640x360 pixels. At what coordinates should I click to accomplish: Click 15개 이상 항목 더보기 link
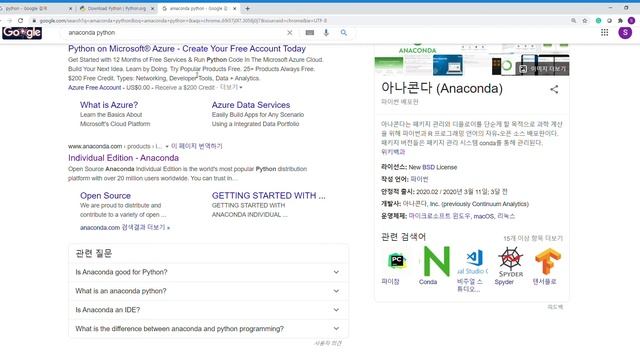(533, 238)
